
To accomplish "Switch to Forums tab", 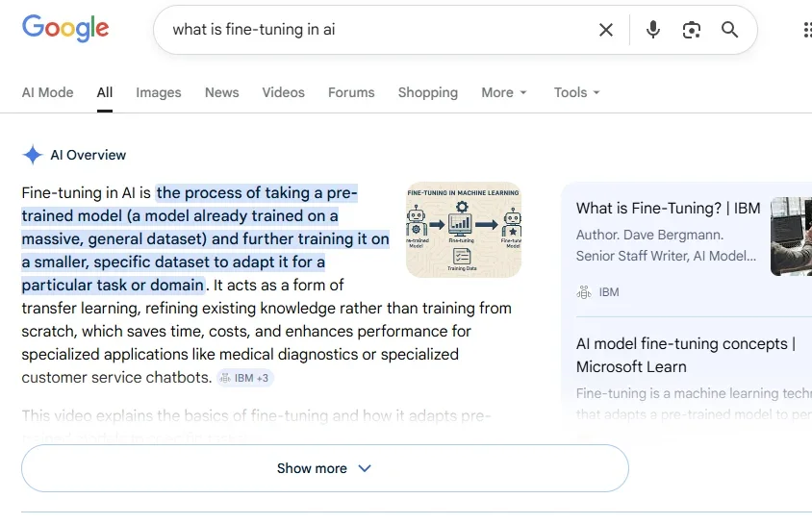I will [x=351, y=92].
